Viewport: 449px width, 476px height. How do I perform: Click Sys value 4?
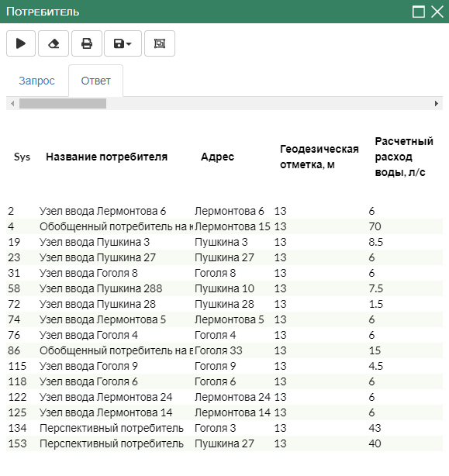coord(11,226)
